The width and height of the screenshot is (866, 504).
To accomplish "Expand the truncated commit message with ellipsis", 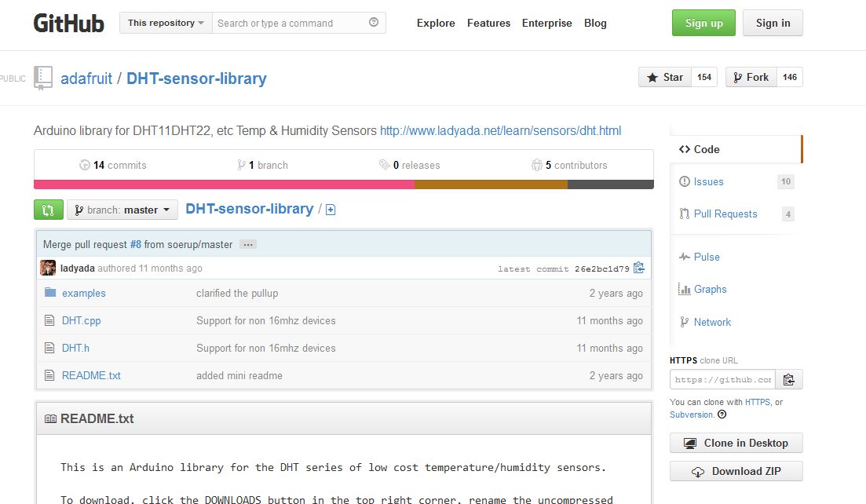I will pyautogui.click(x=247, y=244).
